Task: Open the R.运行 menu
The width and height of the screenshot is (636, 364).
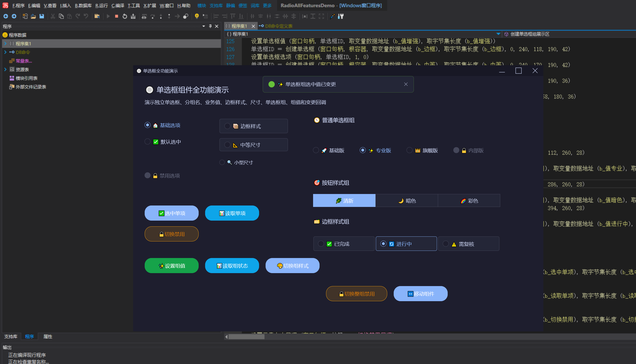Action: [101, 6]
